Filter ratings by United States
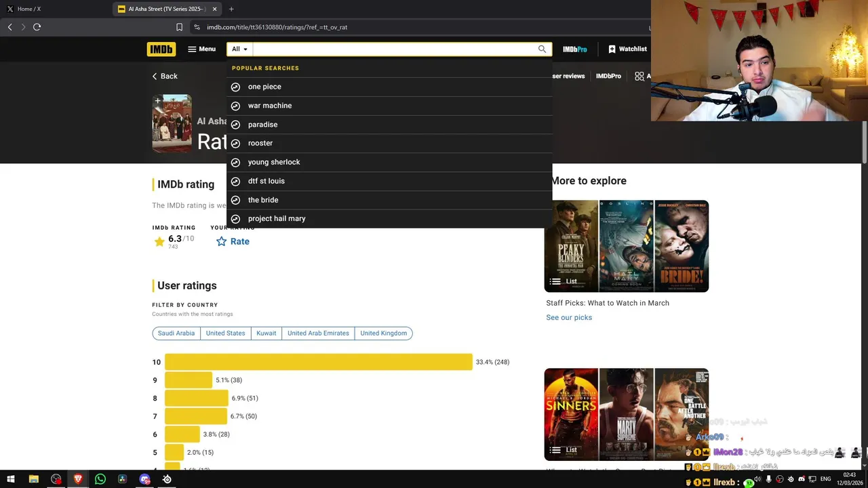 coord(225,333)
